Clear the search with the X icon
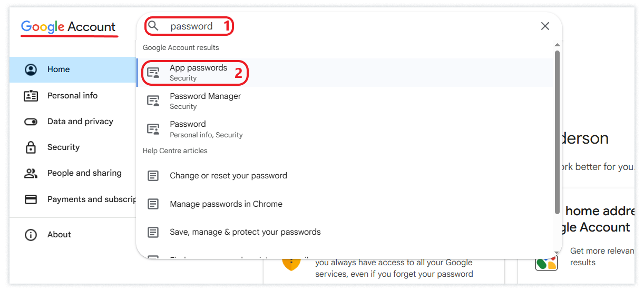 coord(545,26)
